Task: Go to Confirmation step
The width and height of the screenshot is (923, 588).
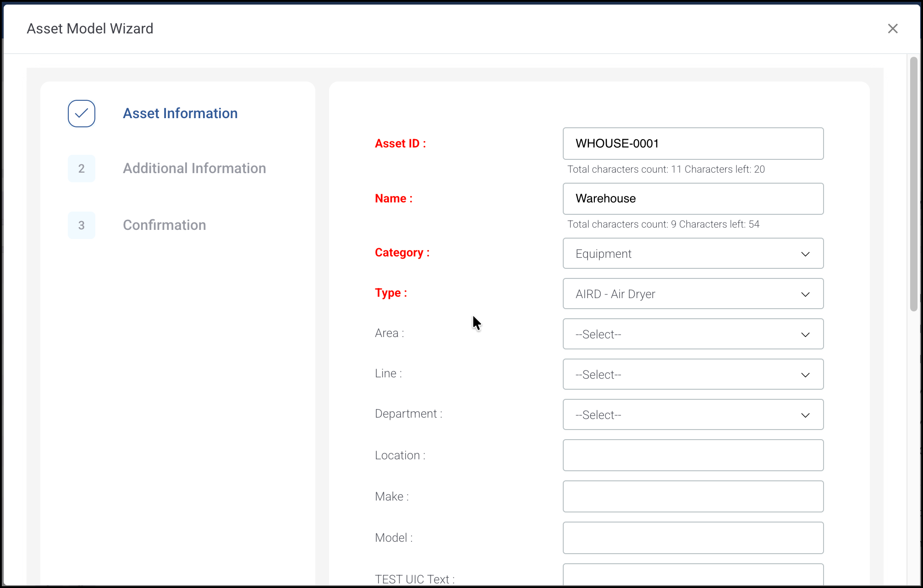Action: [x=165, y=225]
